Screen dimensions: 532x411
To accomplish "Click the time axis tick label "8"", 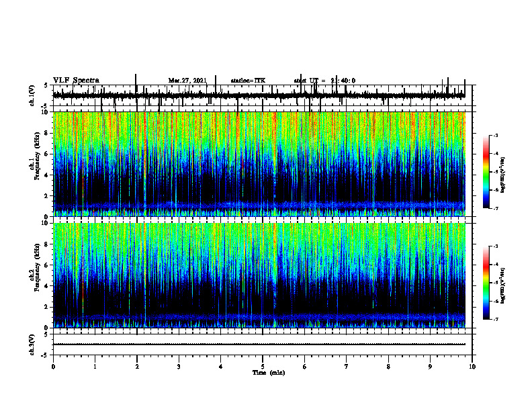I will click(388, 367).
